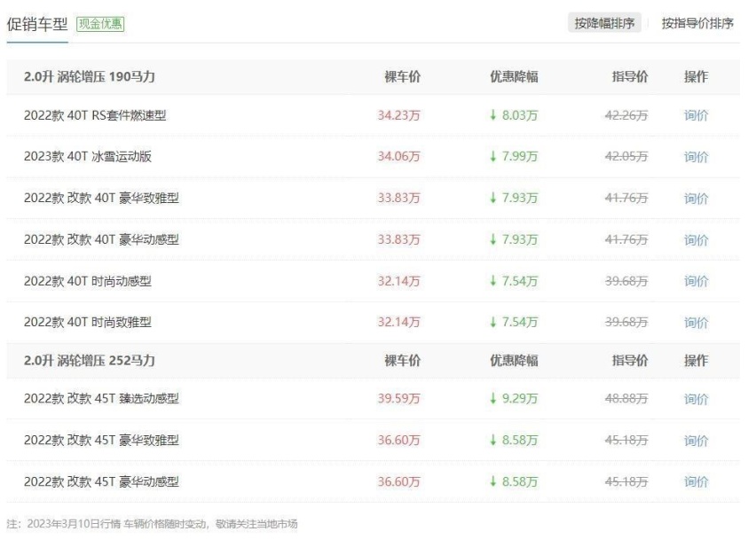Click 询价 for 2022款 改款 45T 臻选动感型

click(x=696, y=399)
